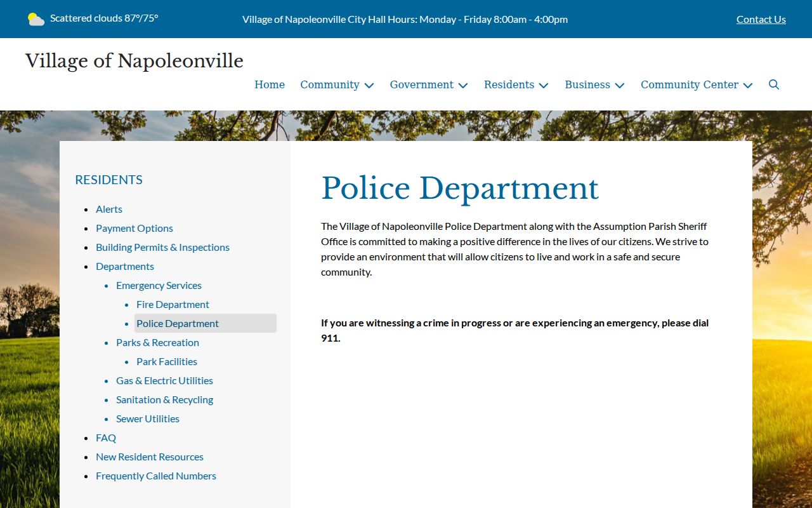812x508 pixels.
Task: Open the Alerts sidebar link
Action: tap(109, 209)
